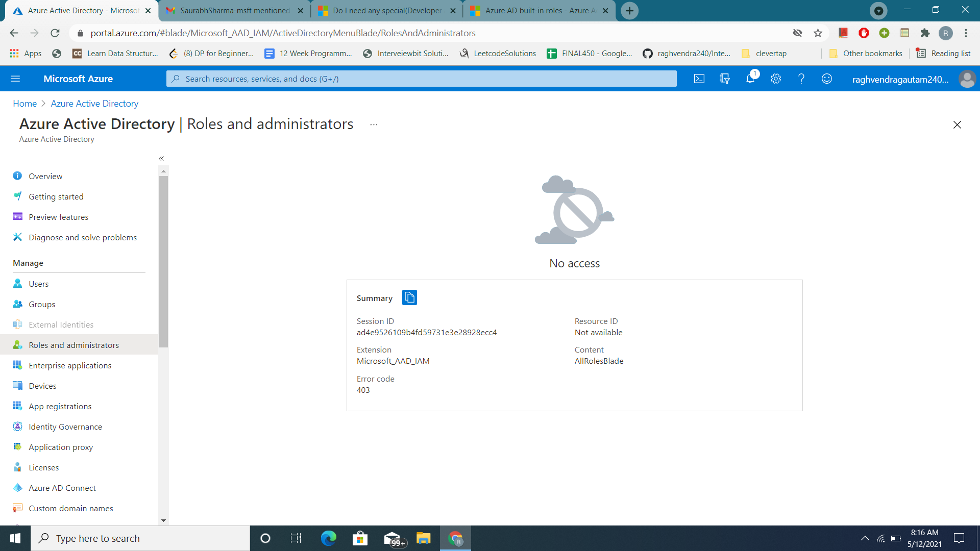Reload the current page

click(55, 33)
